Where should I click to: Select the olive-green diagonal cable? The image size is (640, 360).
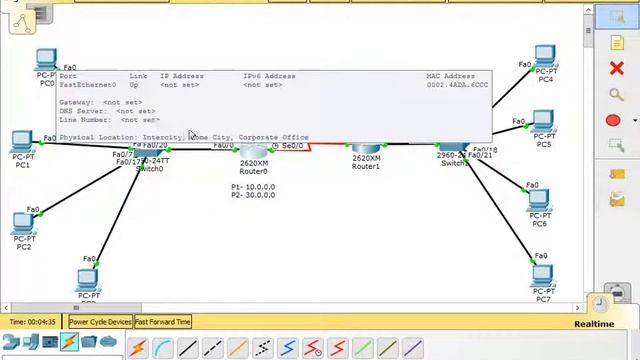click(x=388, y=348)
